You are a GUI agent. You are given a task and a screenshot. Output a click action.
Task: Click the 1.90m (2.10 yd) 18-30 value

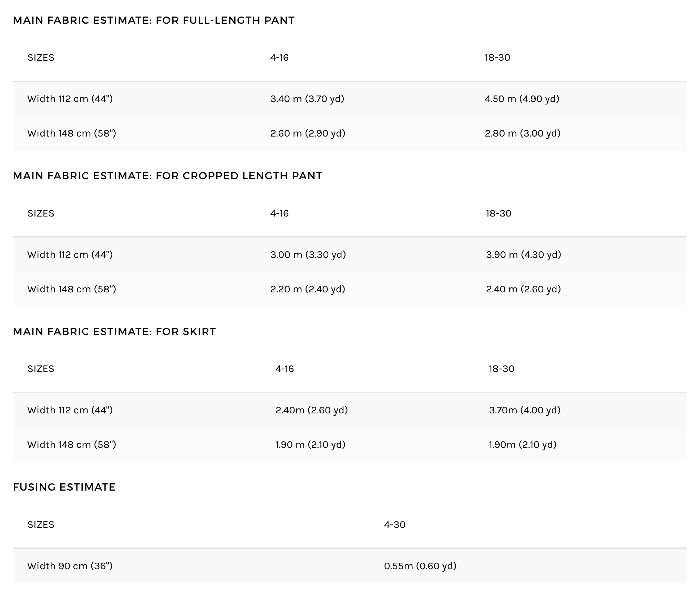pos(523,445)
